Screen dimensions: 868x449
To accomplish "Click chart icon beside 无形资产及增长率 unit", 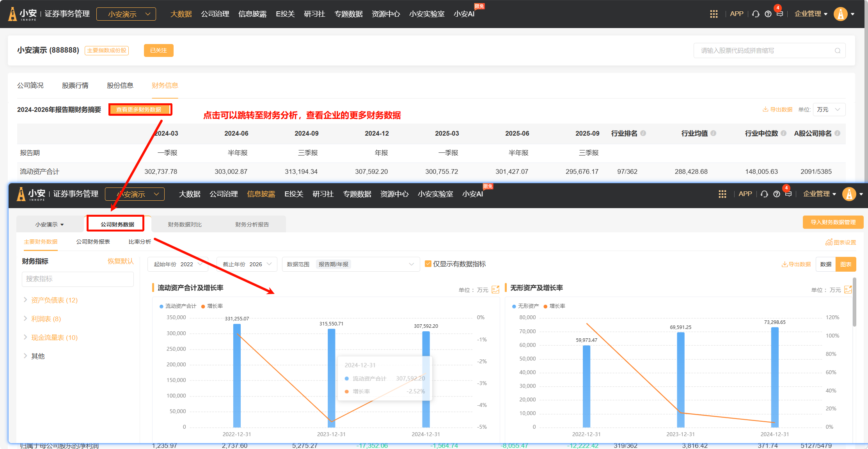I will tap(848, 290).
